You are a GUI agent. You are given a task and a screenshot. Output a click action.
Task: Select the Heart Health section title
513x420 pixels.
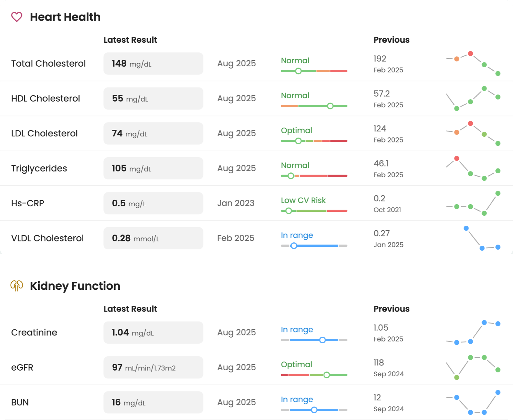[65, 17]
